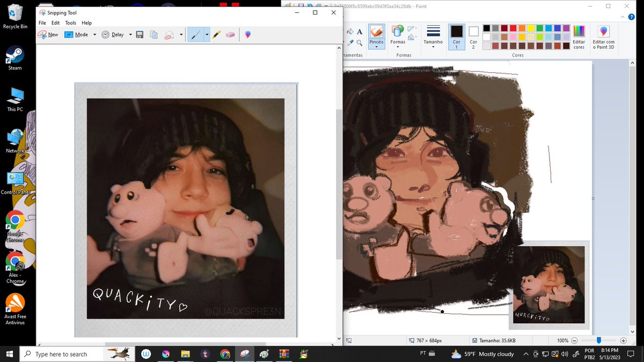Image resolution: width=644 pixels, height=362 pixels.
Task: Copy the snip with the copy icon
Action: click(154, 34)
